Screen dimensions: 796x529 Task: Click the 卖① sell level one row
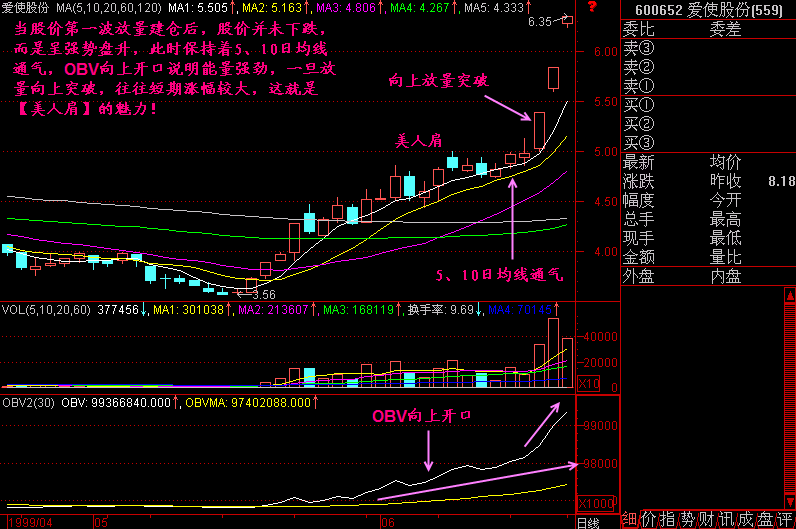tap(638, 85)
